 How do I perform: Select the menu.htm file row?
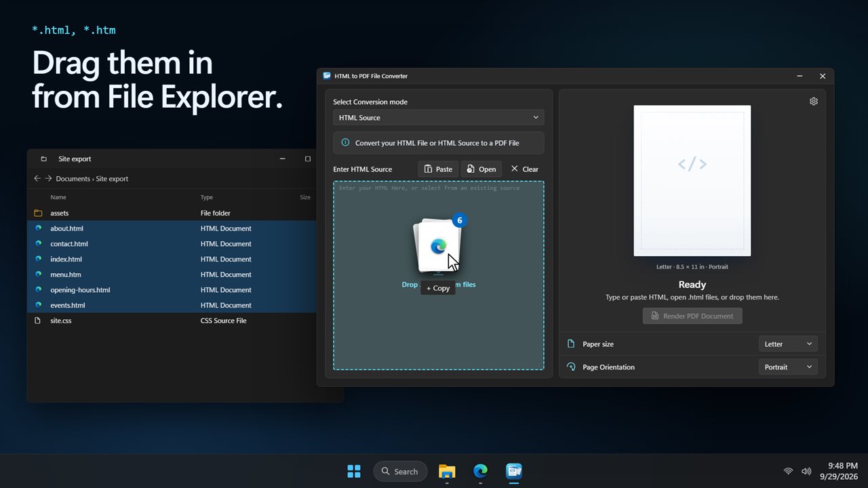[172, 274]
